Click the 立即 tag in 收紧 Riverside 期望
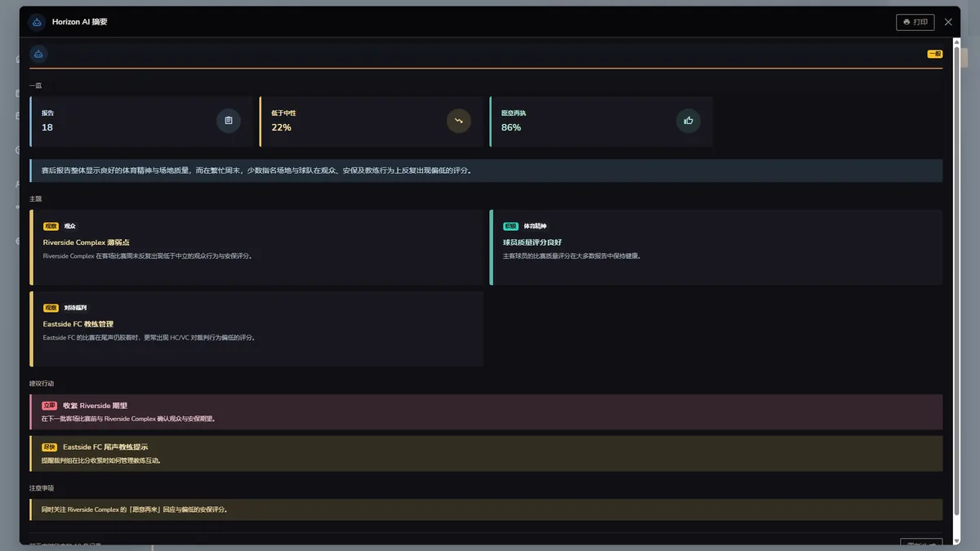The height and width of the screenshot is (551, 980). [49, 406]
